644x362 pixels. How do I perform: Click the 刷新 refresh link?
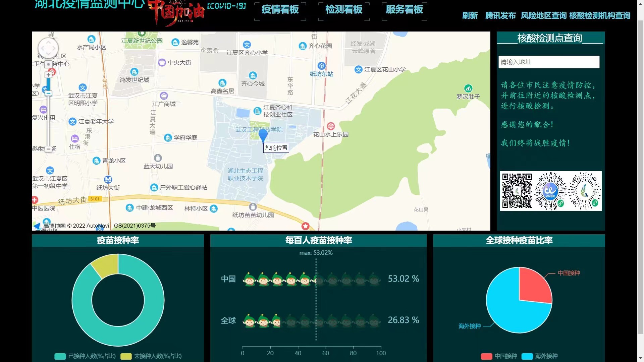click(x=470, y=16)
